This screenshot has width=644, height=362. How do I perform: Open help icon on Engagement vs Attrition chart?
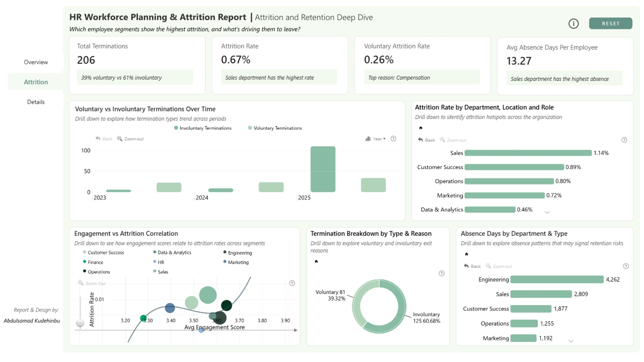pyautogui.click(x=292, y=283)
